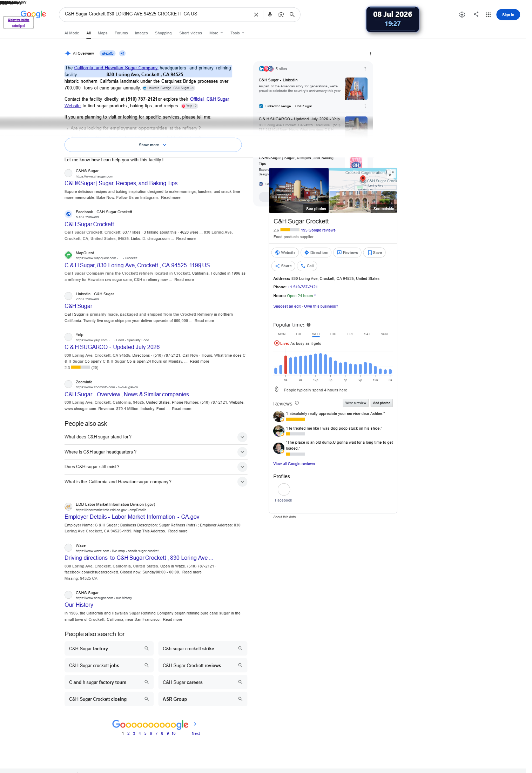Viewport: 532px width, 773px height.
Task: Open the Google apps grid
Action: (x=488, y=15)
